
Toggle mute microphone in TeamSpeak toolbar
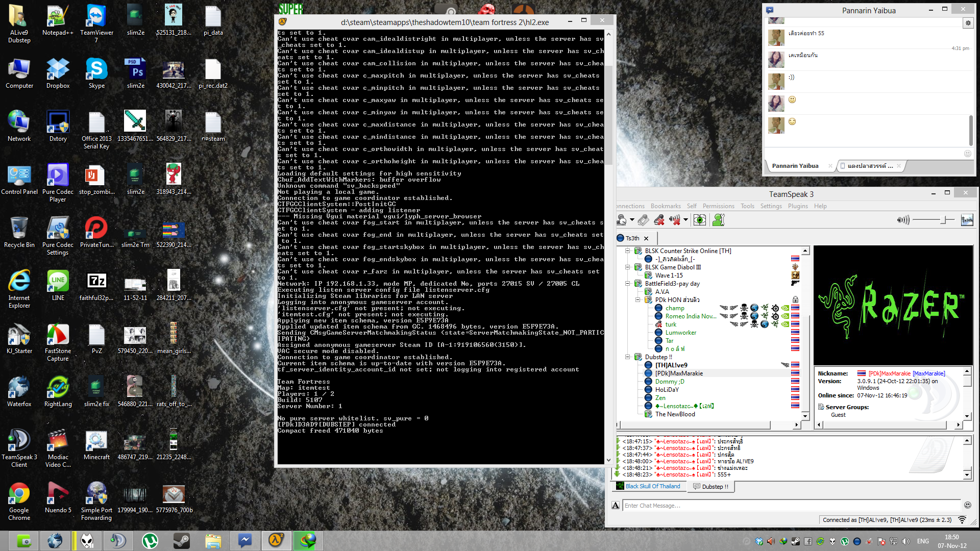coord(659,220)
